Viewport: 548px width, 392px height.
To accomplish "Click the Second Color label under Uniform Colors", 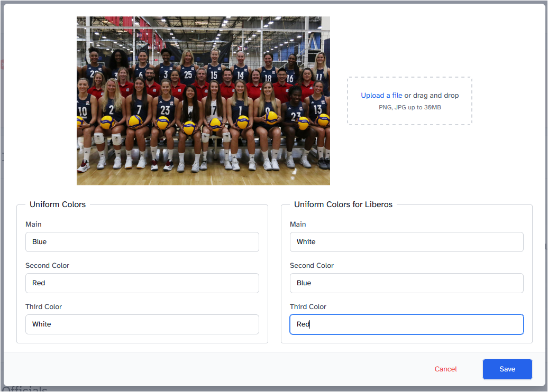I will [47, 266].
